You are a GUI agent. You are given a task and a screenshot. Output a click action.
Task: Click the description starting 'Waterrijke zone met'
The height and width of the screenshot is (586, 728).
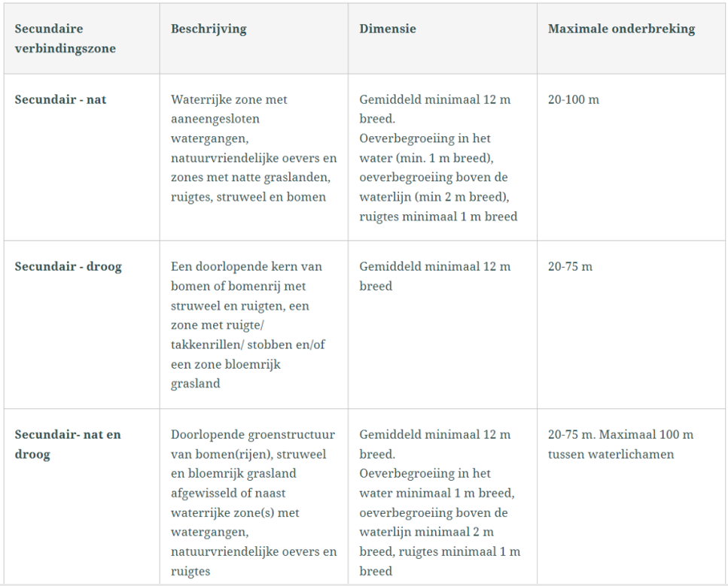(x=254, y=147)
